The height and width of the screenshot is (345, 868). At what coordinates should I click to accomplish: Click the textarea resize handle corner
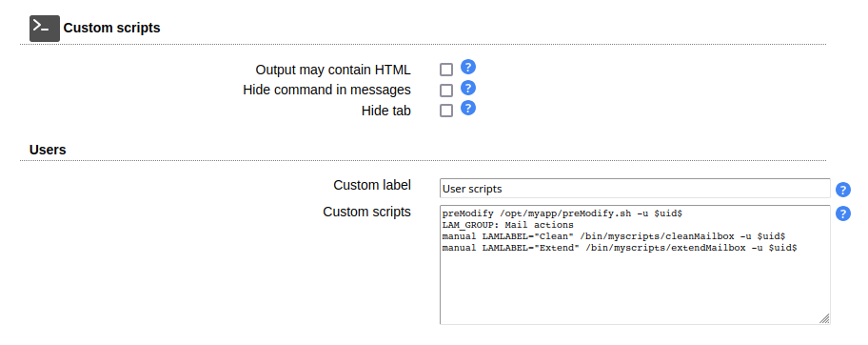pyautogui.click(x=824, y=318)
